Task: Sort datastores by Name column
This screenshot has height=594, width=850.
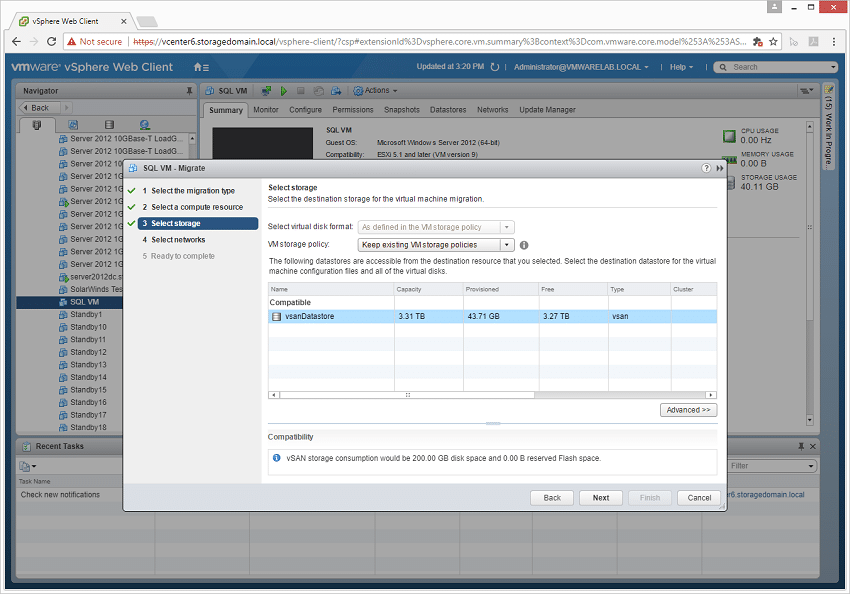Action: (331, 289)
